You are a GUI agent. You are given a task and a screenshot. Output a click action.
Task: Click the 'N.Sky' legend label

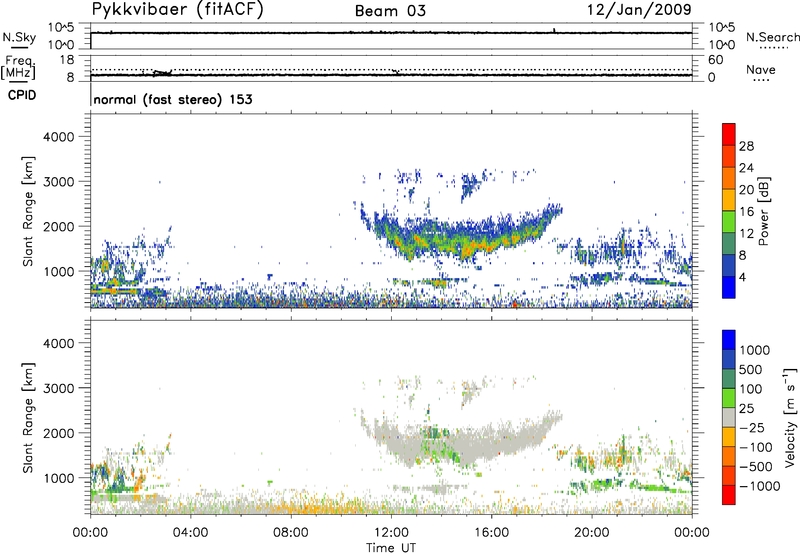(x=19, y=37)
